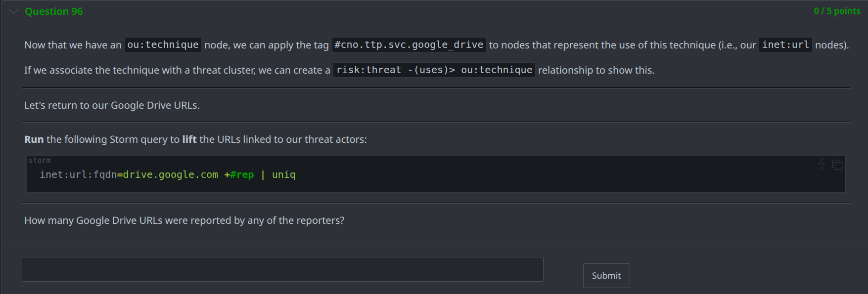The height and width of the screenshot is (294, 868).
Task: Run the Storm query with the storm icon
Action: (x=822, y=164)
